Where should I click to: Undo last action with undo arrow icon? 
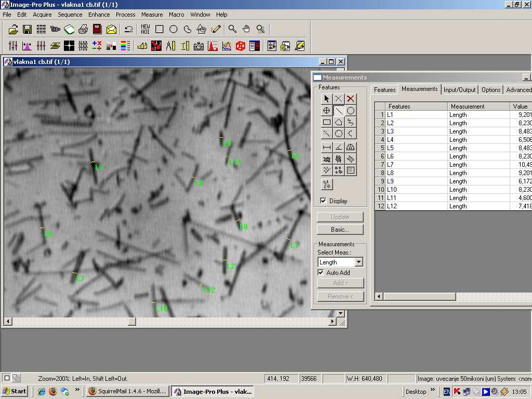(128, 30)
